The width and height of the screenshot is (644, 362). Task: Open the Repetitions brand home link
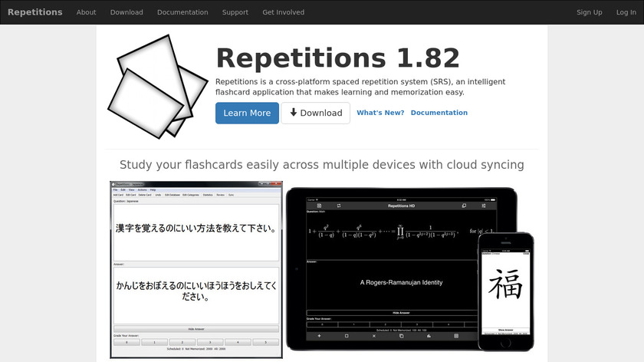click(35, 12)
